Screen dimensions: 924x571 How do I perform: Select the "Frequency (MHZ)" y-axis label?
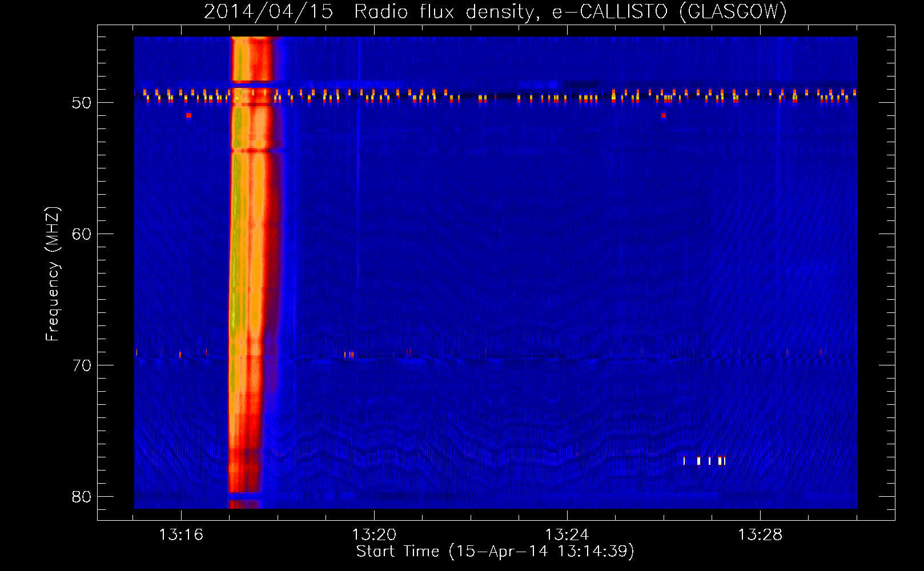click(x=53, y=274)
